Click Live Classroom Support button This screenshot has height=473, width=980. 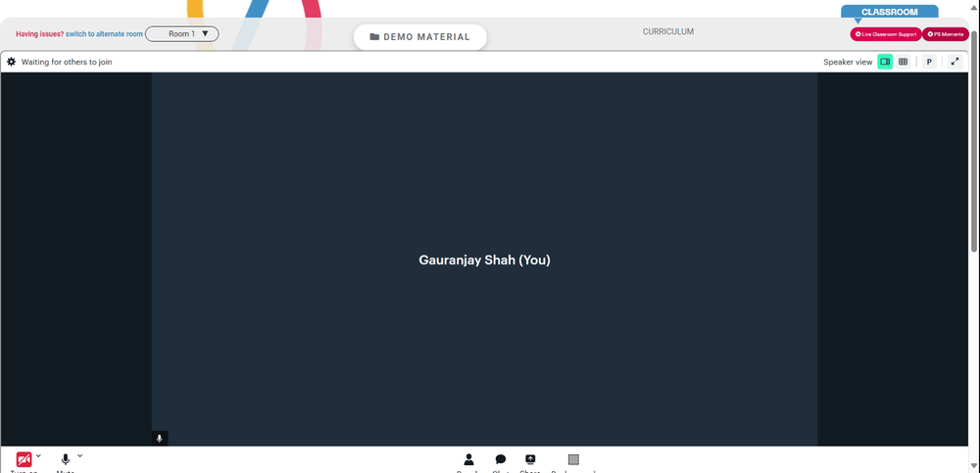coord(886,34)
